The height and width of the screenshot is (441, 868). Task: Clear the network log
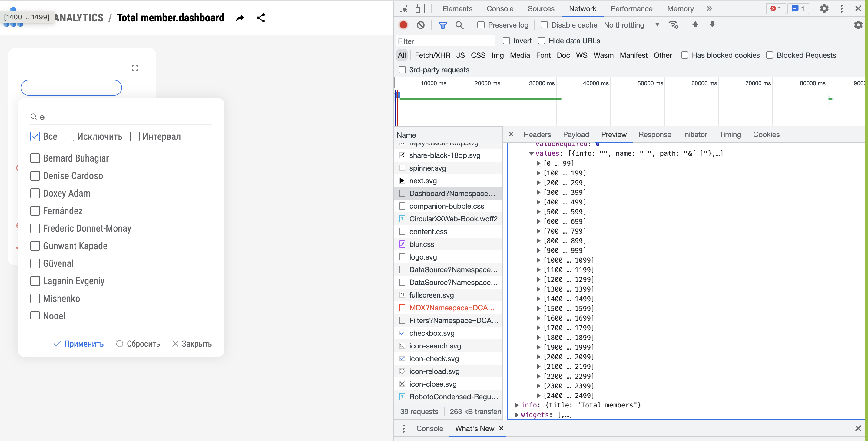click(420, 25)
